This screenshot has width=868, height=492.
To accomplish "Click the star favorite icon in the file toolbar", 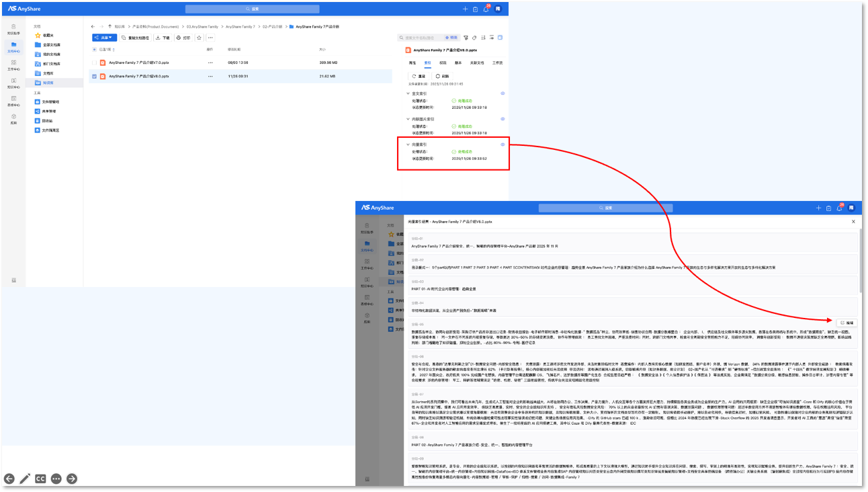I will [x=200, y=38].
